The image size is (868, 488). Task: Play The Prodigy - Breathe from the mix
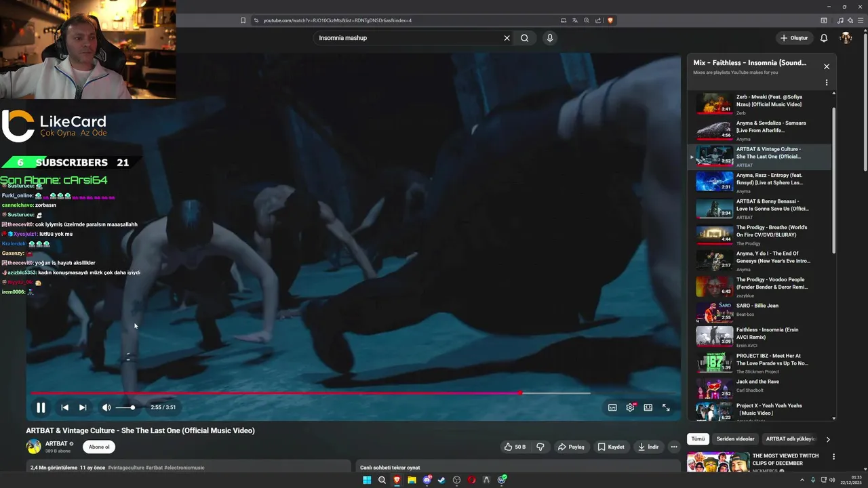pyautogui.click(x=759, y=235)
